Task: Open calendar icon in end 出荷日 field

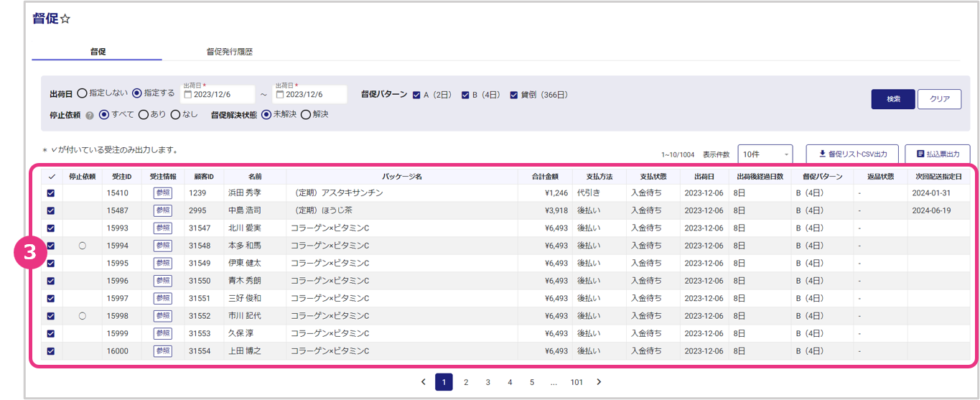Action: [x=280, y=95]
